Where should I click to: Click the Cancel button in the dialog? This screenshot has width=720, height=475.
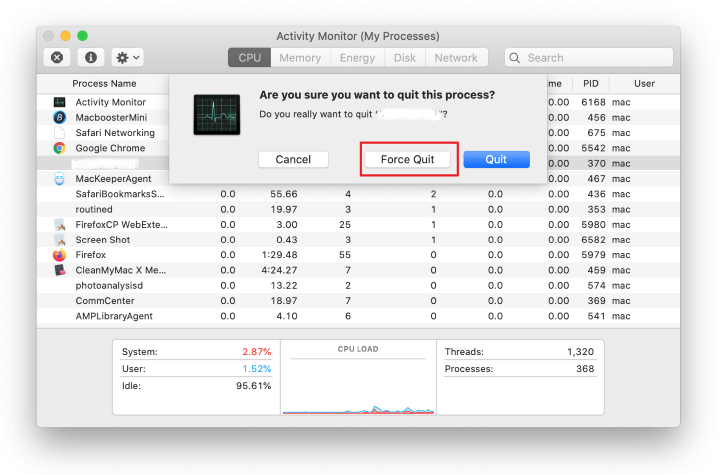click(x=293, y=159)
